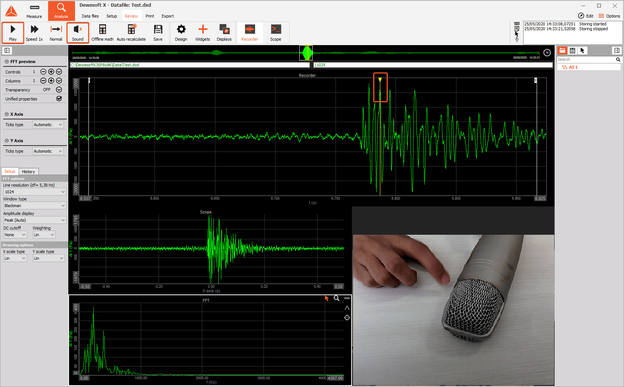Viewport: 624px width, 387px height.
Task: Select the channel list view icon
Action: (x=562, y=51)
